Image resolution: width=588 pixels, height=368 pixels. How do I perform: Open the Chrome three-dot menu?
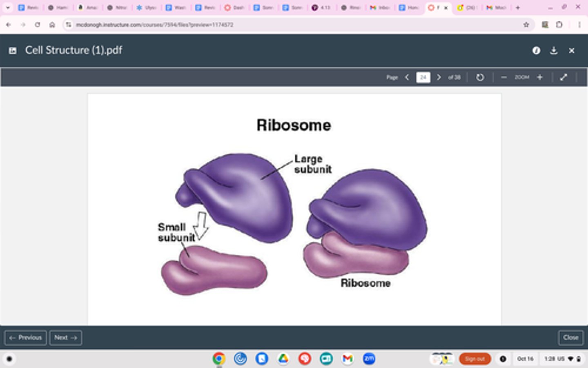coord(579,25)
